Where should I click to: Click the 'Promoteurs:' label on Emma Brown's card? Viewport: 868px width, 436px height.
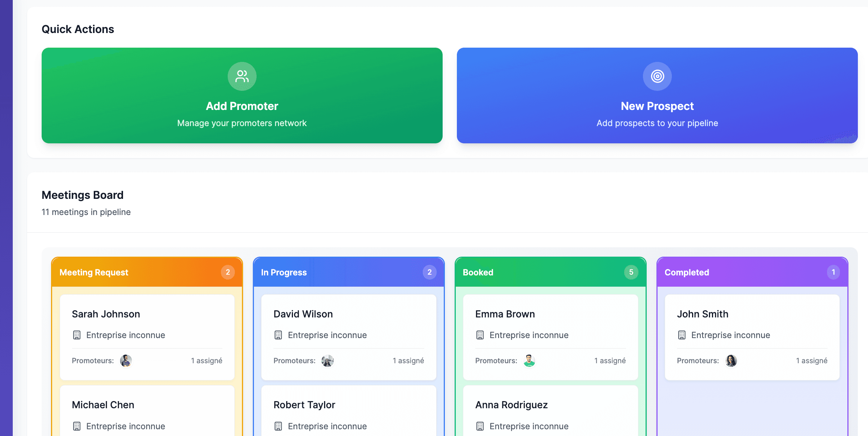(x=496, y=361)
